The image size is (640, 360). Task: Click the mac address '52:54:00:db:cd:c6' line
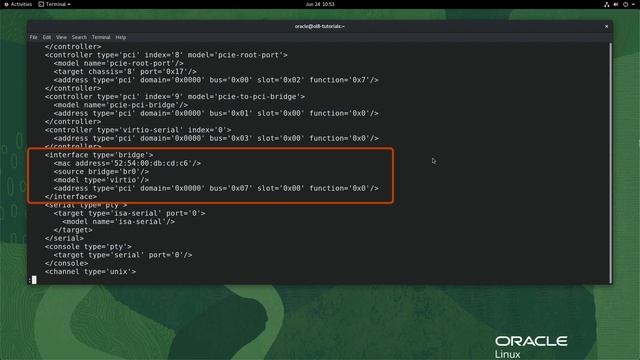click(x=127, y=163)
